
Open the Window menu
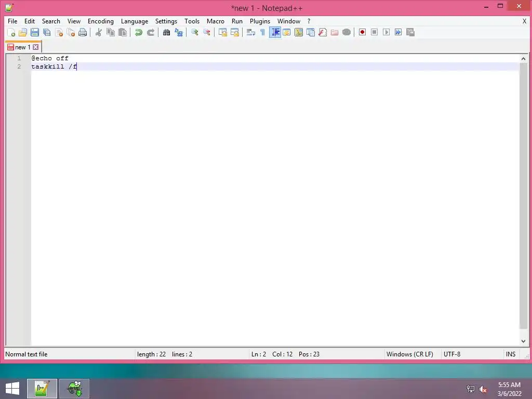point(289,21)
